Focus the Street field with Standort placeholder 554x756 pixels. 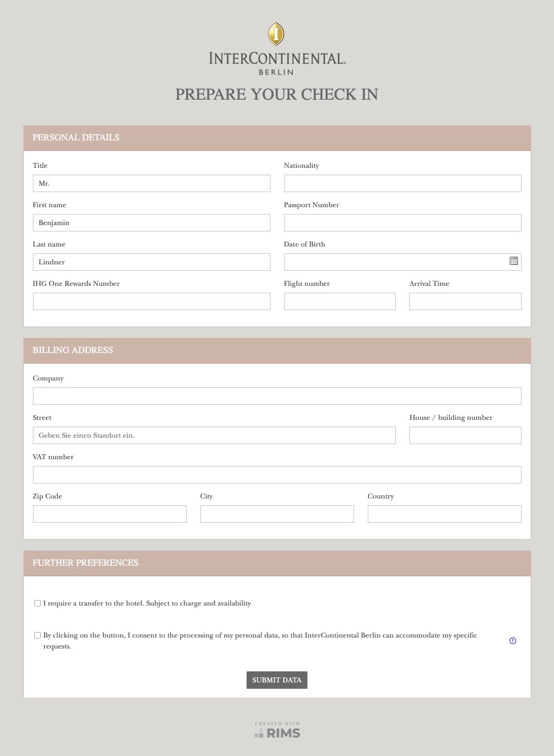[x=214, y=435]
